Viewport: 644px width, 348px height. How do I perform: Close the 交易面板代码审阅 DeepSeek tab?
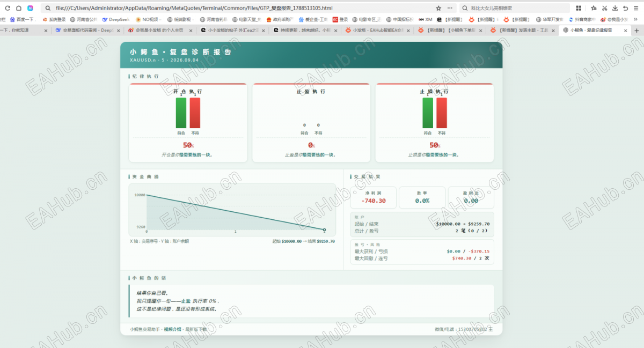[119, 31]
